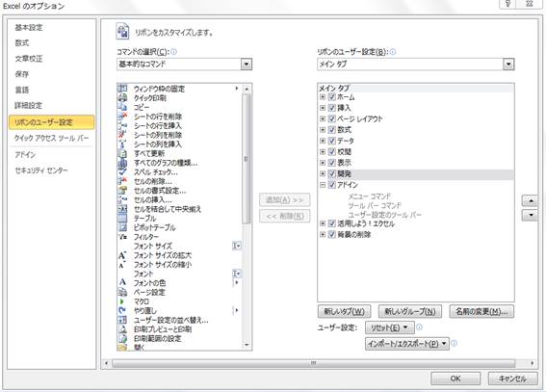The image size is (546, 392).
Task: Select the クイック印刷 printer icon
Action: pyautogui.click(x=122, y=98)
